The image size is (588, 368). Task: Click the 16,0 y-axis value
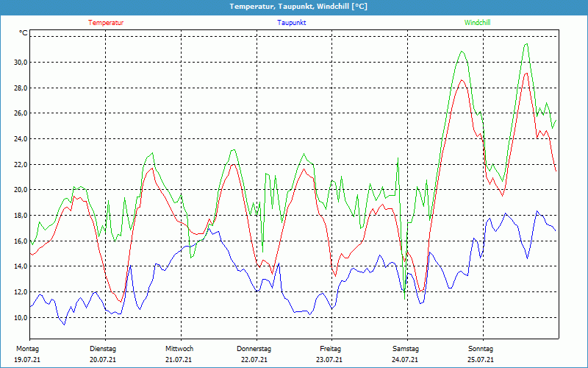coord(21,241)
